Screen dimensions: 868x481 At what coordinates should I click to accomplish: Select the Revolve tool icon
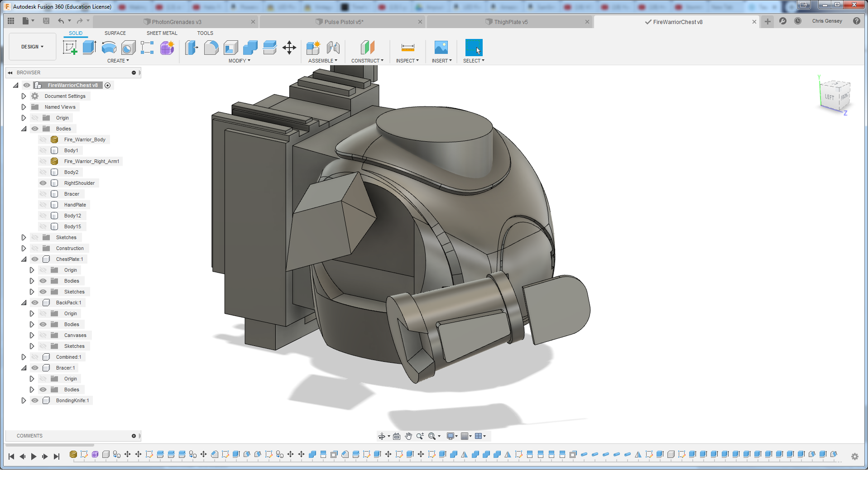click(x=109, y=48)
